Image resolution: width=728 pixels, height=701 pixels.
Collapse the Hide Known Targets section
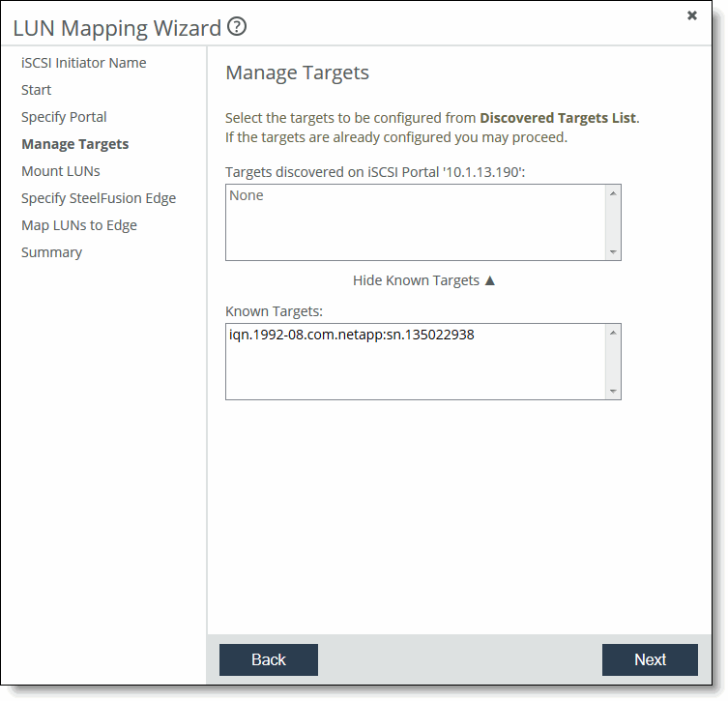click(x=423, y=280)
